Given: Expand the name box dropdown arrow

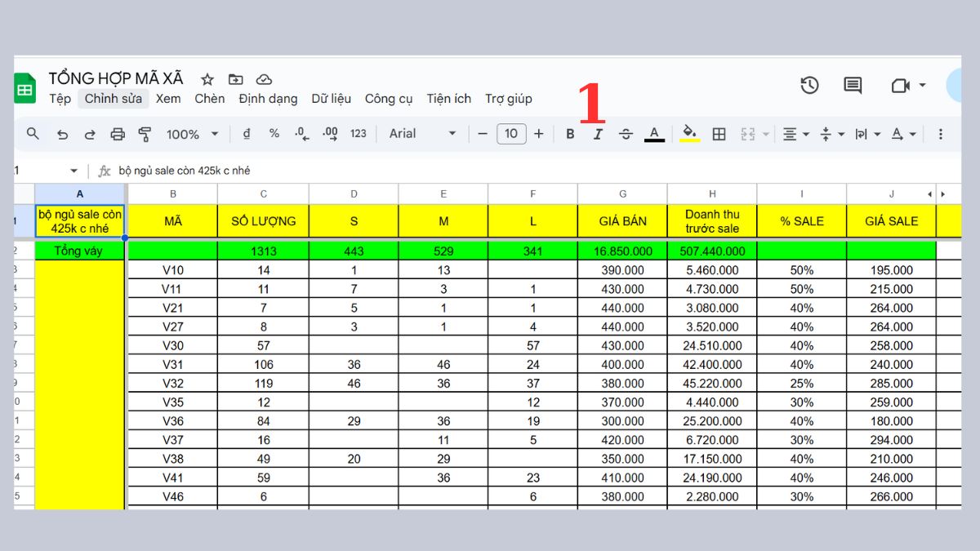Looking at the screenshot, I should coord(73,171).
